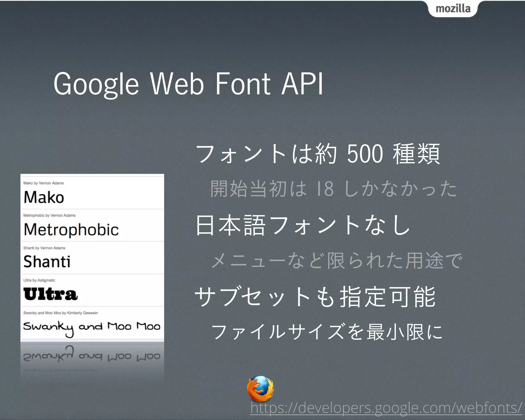Click 'Shanti by Vernon Adams' caption
Screen dimensions: 525x420
44,248
